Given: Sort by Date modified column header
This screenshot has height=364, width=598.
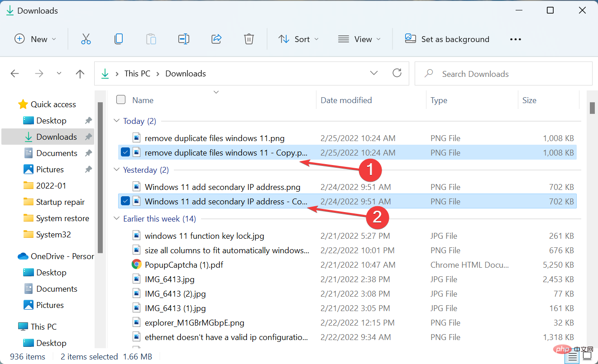Looking at the screenshot, I should tap(346, 100).
